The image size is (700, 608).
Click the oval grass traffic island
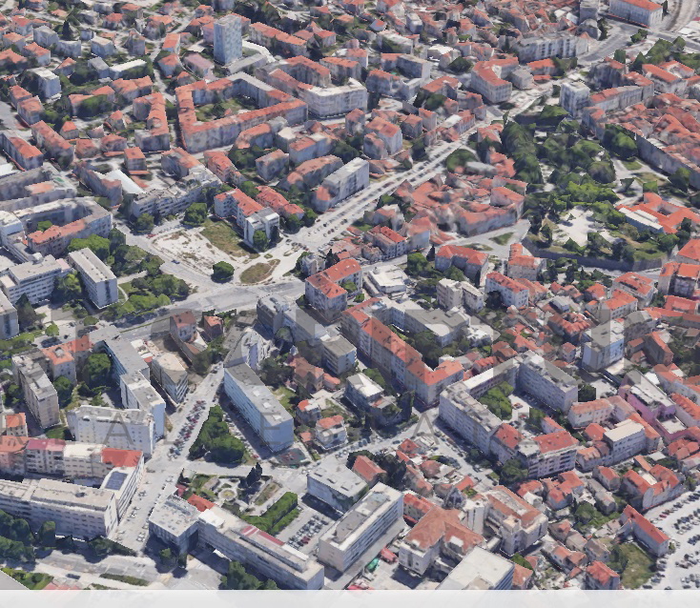[257, 273]
